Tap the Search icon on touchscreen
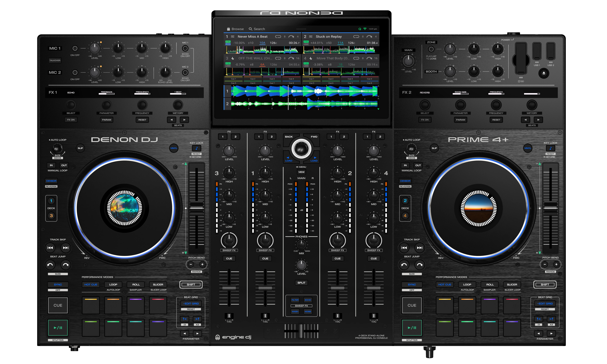This screenshot has height=364, width=607. click(250, 29)
